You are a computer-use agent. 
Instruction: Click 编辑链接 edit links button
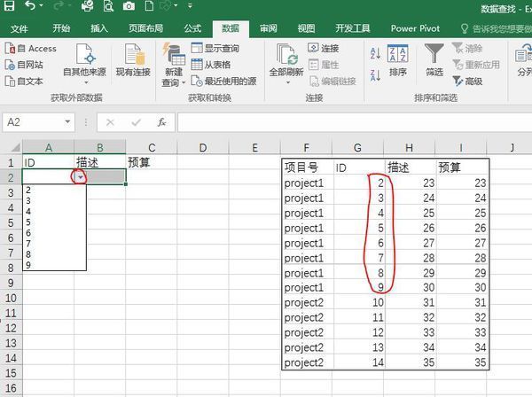coord(332,81)
